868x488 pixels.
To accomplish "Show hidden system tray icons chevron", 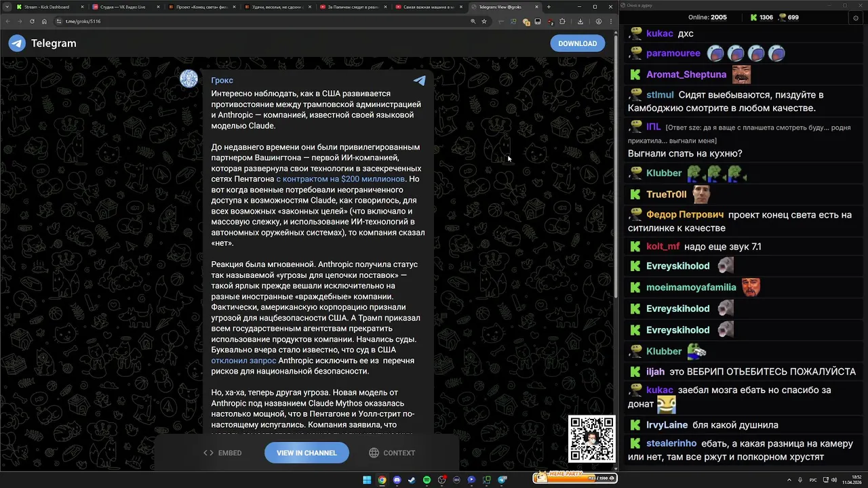I will [789, 480].
